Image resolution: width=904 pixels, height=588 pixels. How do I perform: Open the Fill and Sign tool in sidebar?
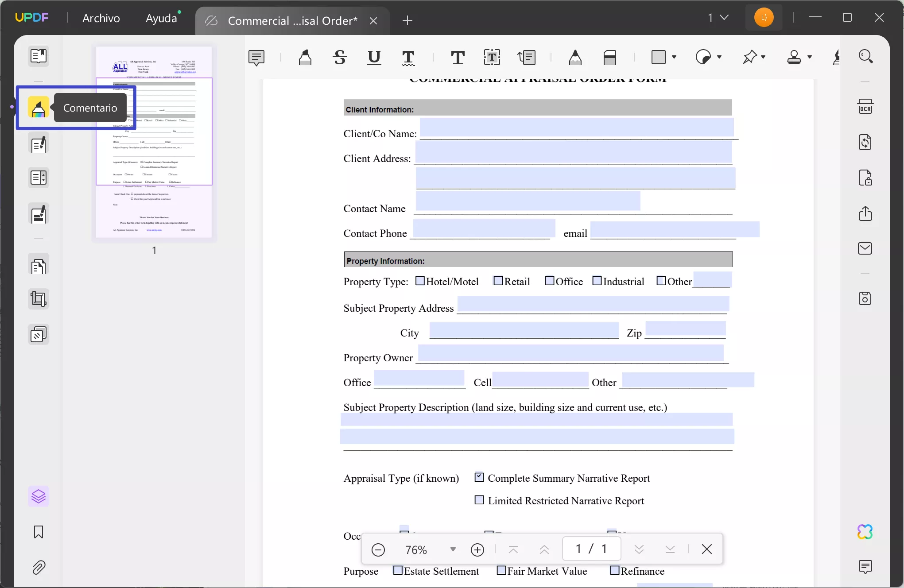(39, 214)
